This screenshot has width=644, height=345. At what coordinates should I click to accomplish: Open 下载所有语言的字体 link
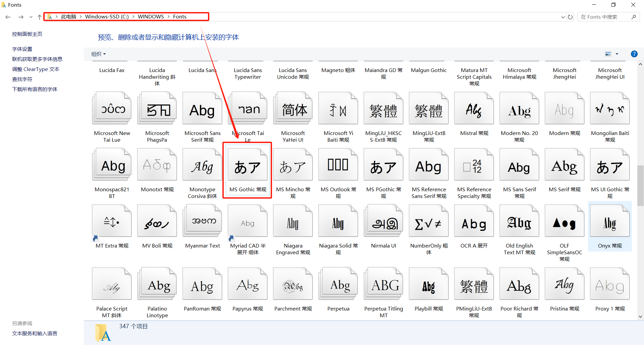35,89
